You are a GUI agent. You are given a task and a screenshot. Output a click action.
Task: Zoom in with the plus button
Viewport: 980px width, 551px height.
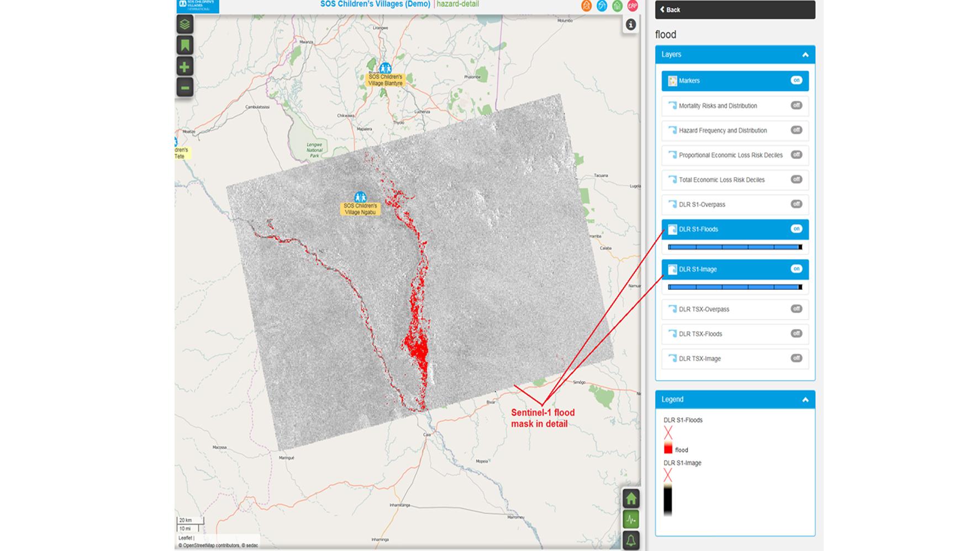(185, 67)
